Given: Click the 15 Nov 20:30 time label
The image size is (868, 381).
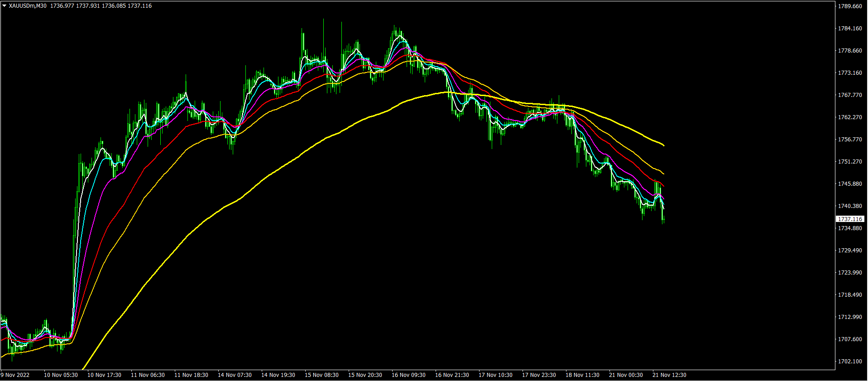Looking at the screenshot, I should (365, 375).
